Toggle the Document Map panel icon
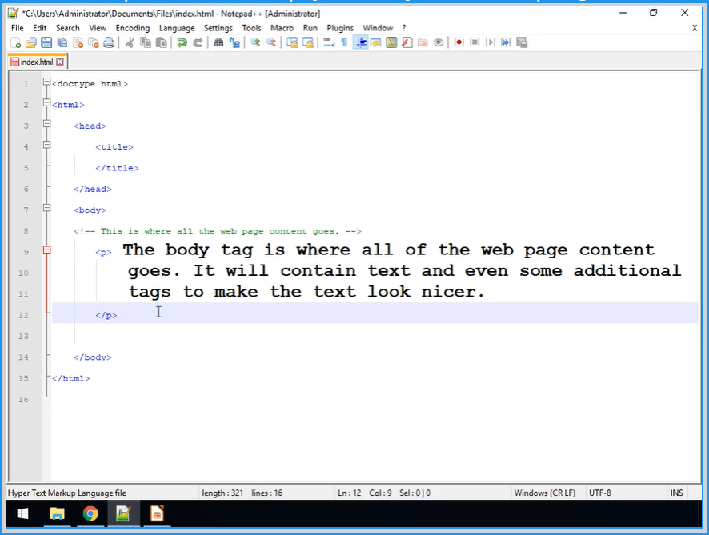The width and height of the screenshot is (709, 535). click(392, 43)
